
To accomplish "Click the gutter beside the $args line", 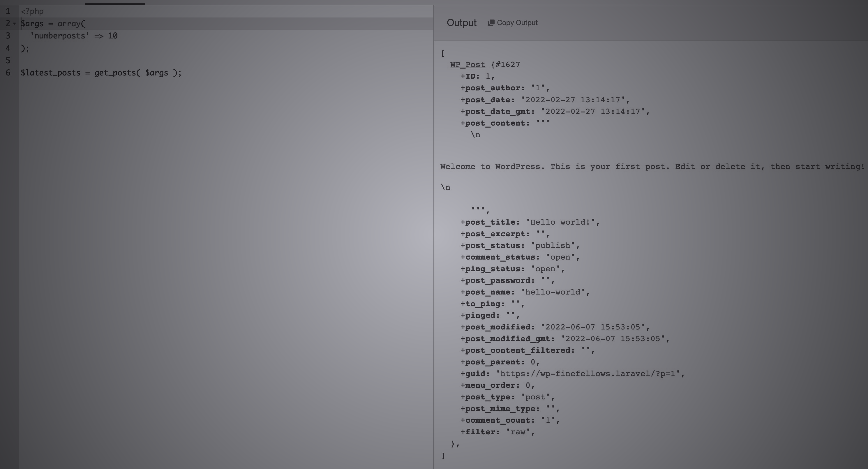I will click(8, 23).
